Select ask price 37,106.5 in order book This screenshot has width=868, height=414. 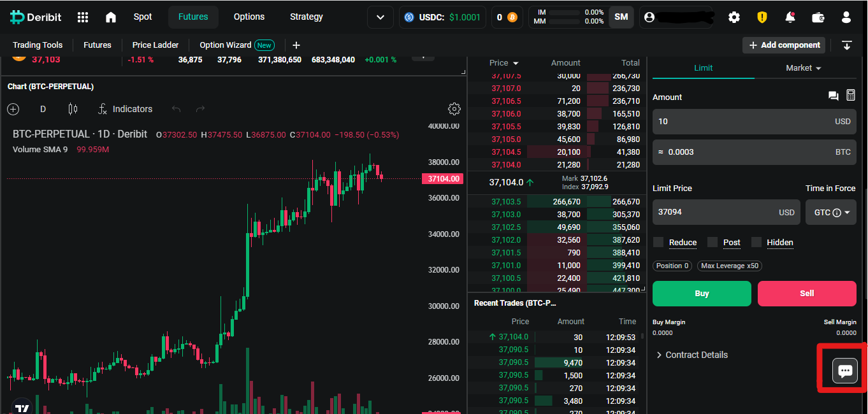[x=506, y=101]
